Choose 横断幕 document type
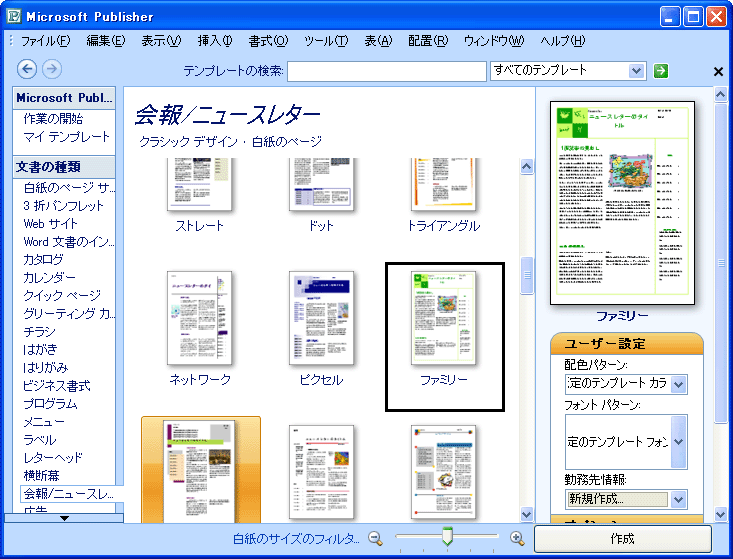The image size is (733, 559). pos(41,476)
